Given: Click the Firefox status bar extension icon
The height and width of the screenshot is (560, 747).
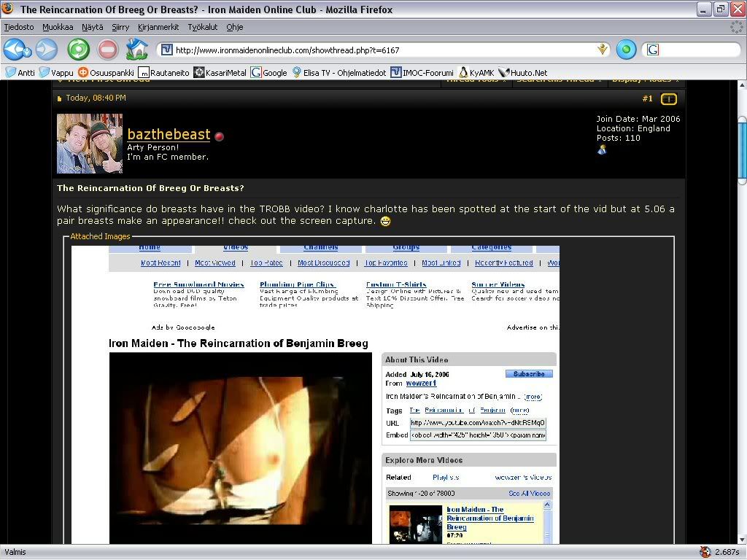Looking at the screenshot, I should [x=705, y=552].
